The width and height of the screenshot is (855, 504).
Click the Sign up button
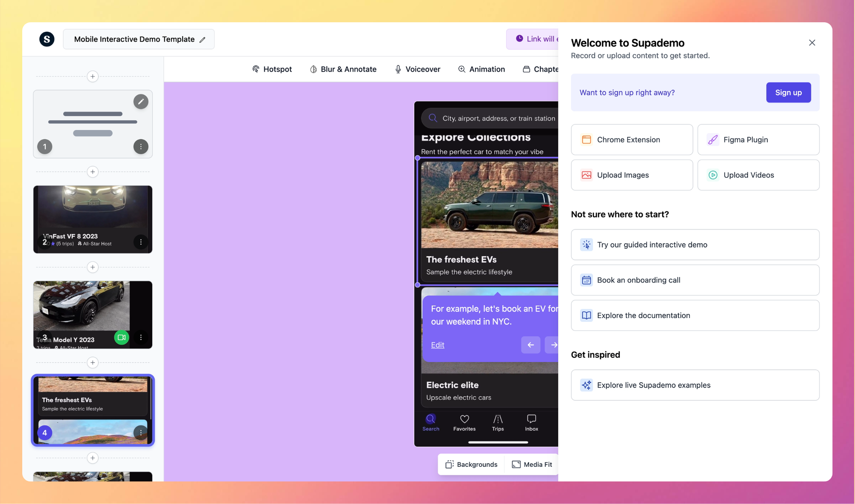788,92
